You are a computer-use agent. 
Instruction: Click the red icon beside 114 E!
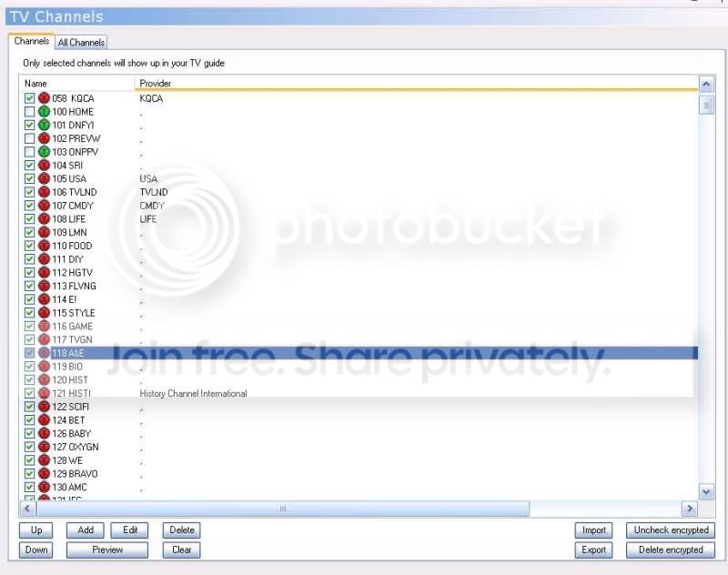tap(44, 300)
